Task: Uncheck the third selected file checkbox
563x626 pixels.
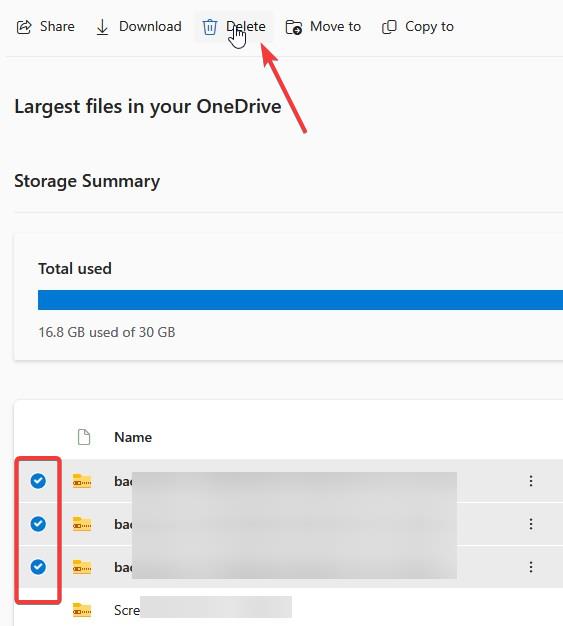Action: [38, 567]
